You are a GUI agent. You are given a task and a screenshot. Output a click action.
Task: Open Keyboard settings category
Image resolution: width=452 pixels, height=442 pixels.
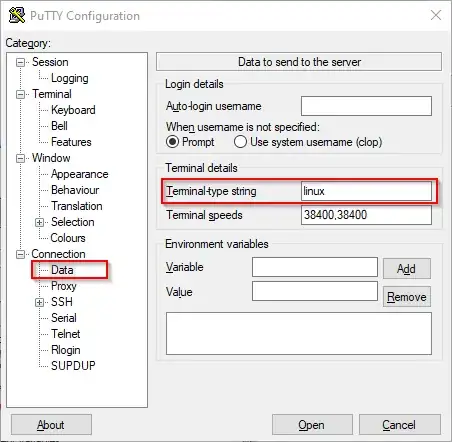point(73,110)
